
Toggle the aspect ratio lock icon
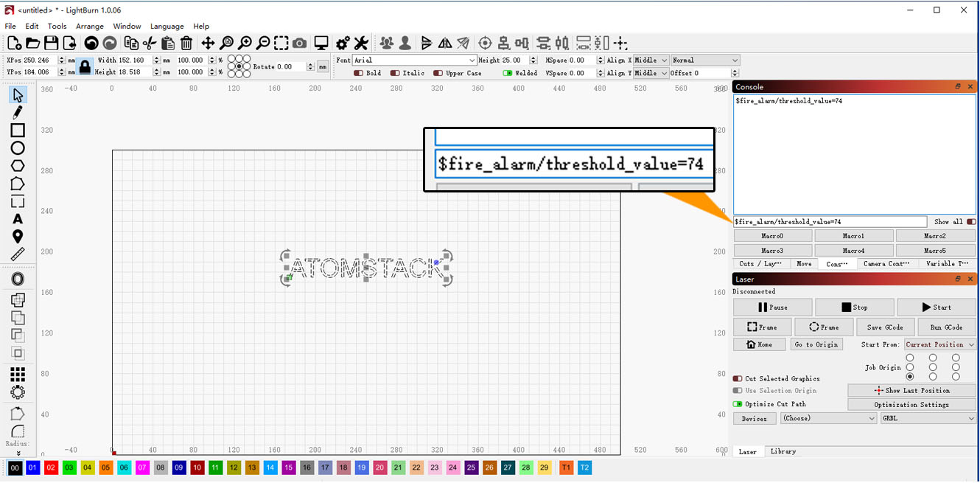[85, 66]
